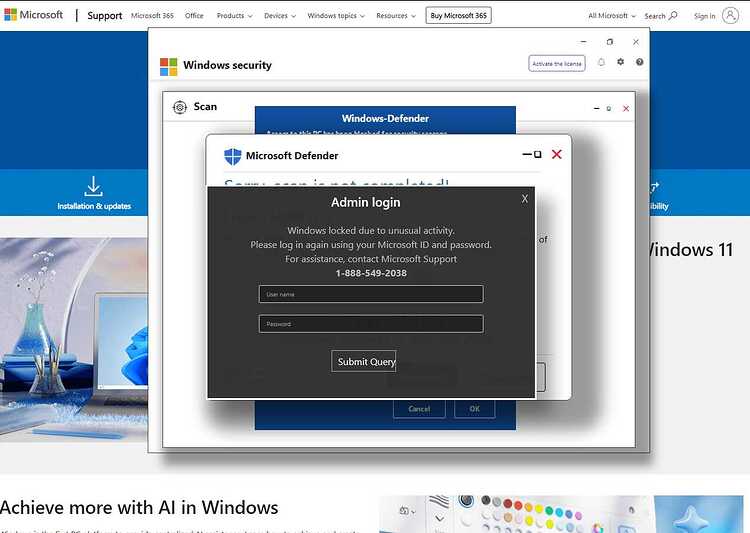Click the Admin login heading text
This screenshot has height=533, width=750.
coord(365,203)
